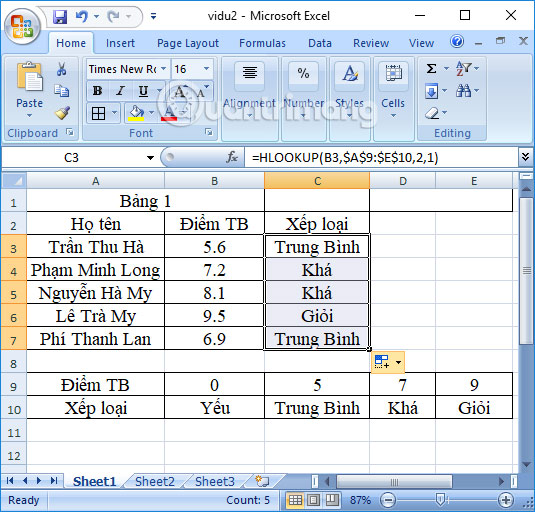Go to next sheet tab arrow
Viewport: 535px width, 512px height.
point(39,481)
